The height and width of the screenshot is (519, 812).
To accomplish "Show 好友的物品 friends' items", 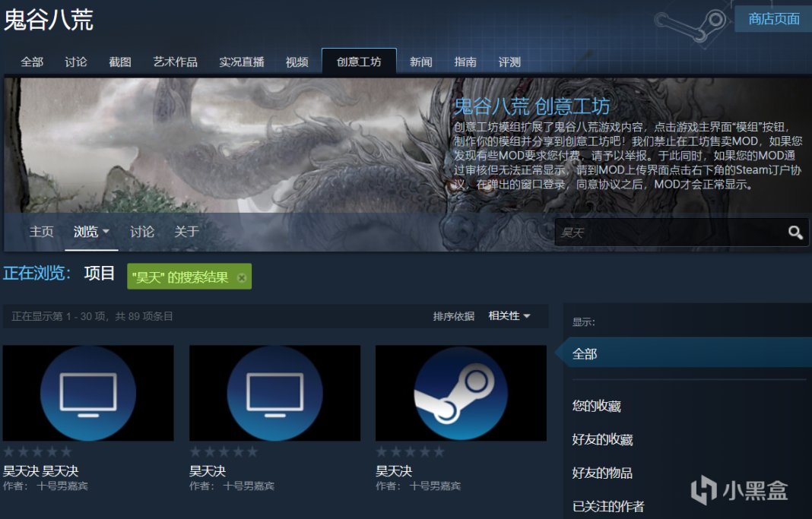I will pyautogui.click(x=601, y=473).
